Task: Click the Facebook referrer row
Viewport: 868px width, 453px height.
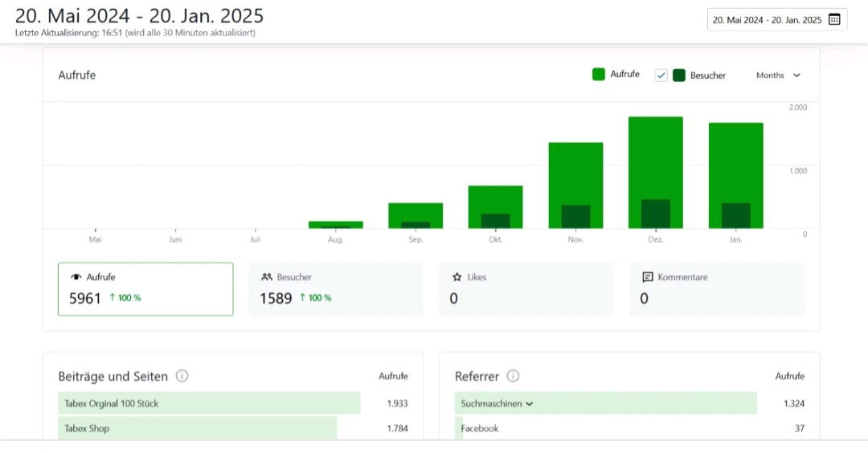Action: click(x=480, y=429)
